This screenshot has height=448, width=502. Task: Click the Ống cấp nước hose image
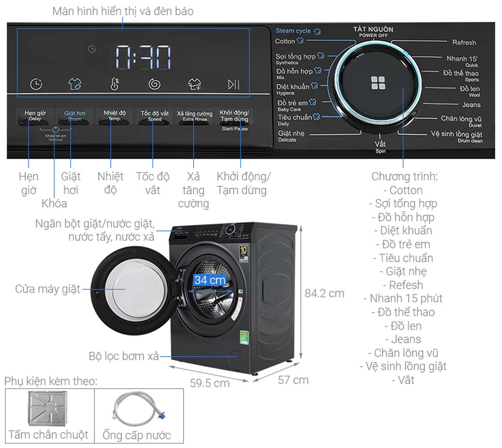click(139, 408)
